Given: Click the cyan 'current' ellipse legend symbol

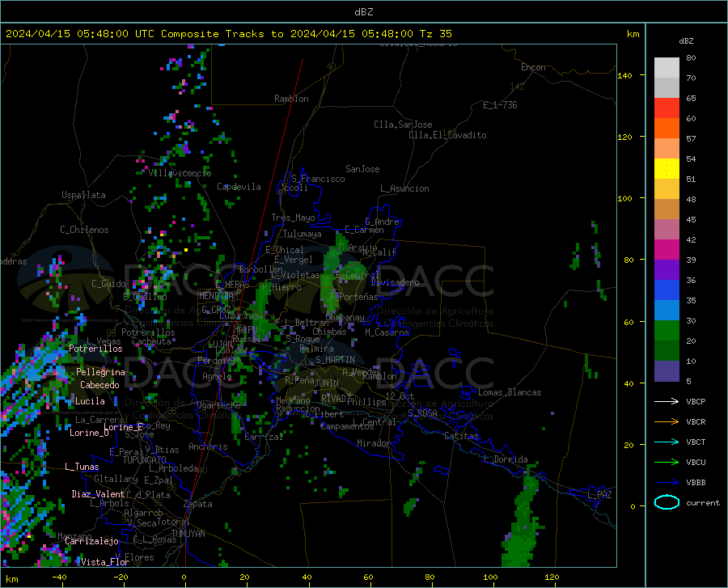Looking at the screenshot, I should pyautogui.click(x=667, y=502).
